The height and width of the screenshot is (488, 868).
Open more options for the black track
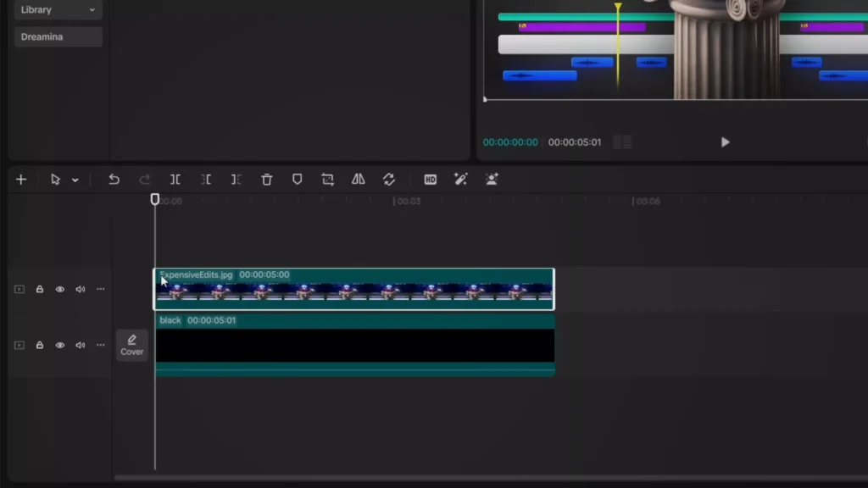pos(101,345)
